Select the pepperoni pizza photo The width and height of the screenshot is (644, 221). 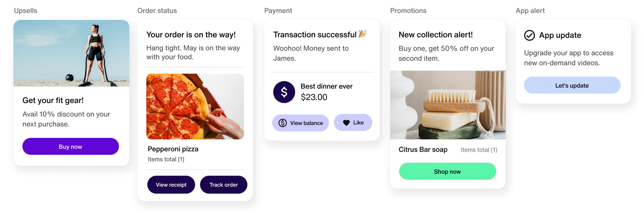pyautogui.click(x=195, y=107)
